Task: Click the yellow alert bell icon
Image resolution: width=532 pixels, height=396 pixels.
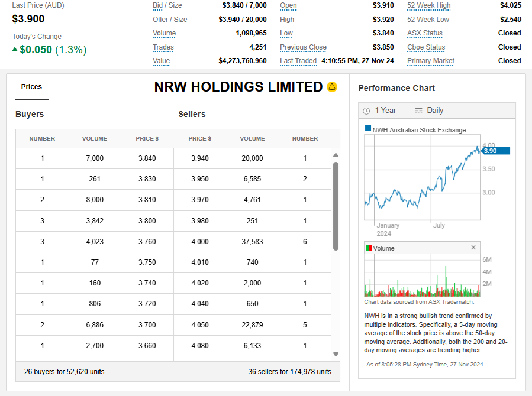Action: tap(332, 87)
